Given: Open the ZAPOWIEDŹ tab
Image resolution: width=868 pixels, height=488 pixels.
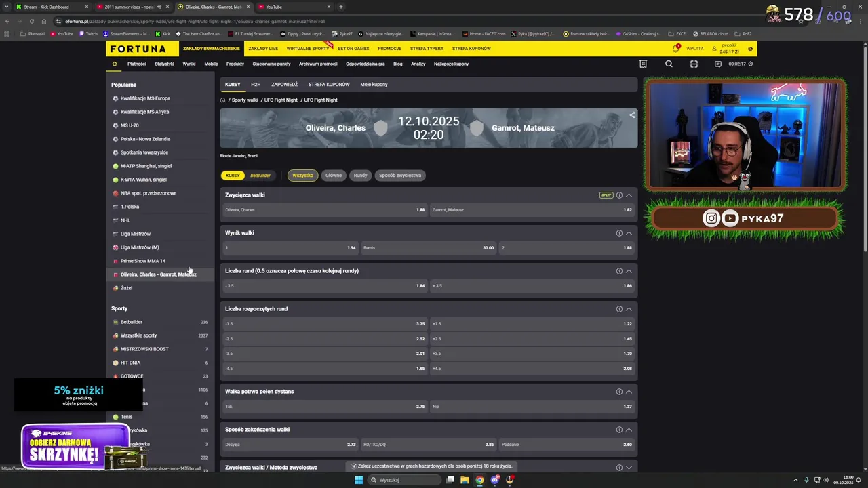Looking at the screenshot, I should coord(284,85).
